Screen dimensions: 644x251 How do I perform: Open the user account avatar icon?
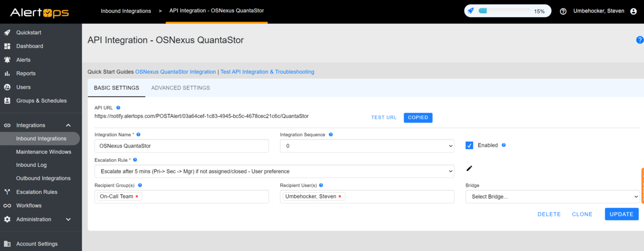(x=634, y=11)
